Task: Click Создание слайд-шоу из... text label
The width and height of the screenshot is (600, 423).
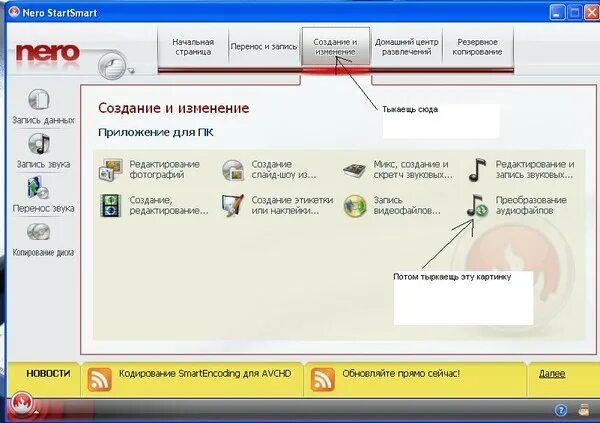Action: pyautogui.click(x=284, y=170)
